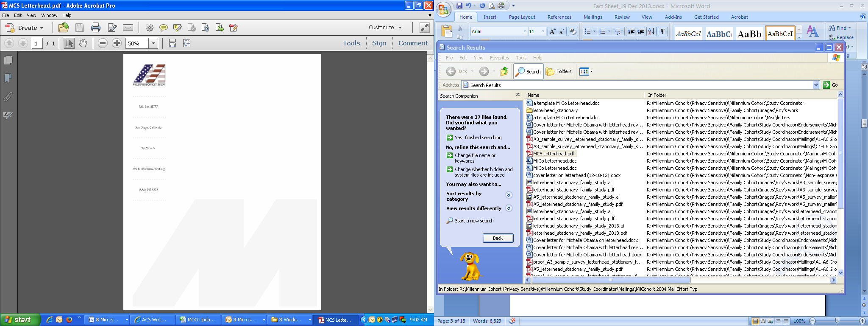
Task: Go up one folder level in Search Results
Action: (504, 71)
